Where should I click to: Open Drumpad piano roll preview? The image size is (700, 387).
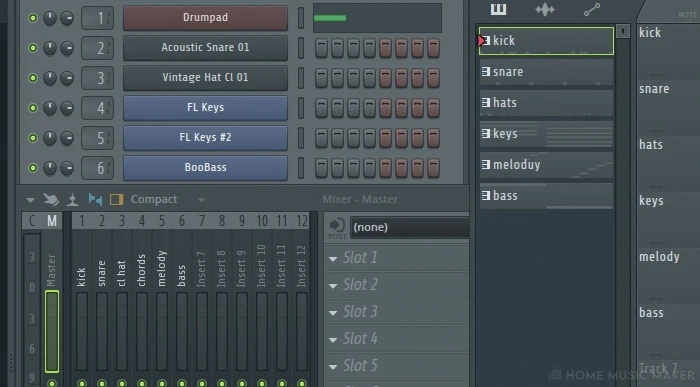coord(377,18)
